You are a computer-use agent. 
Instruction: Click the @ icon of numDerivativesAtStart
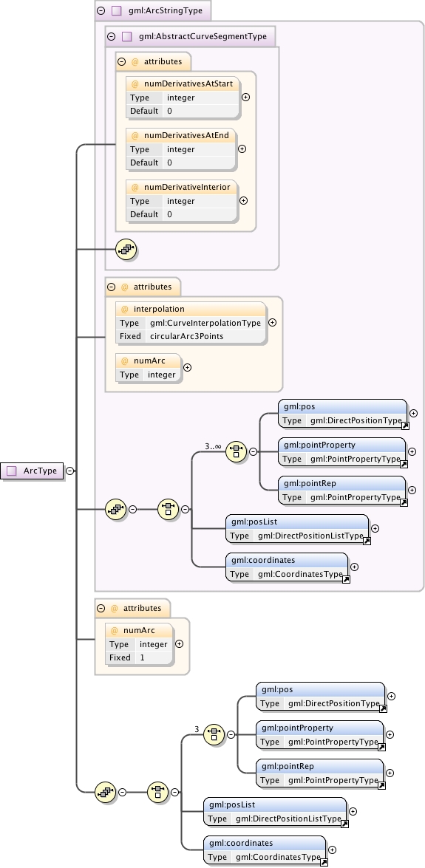[x=135, y=84]
